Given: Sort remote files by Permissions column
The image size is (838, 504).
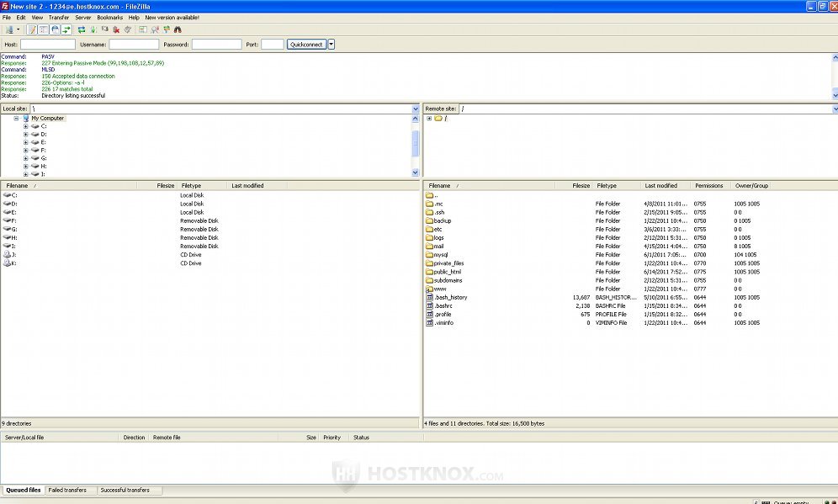Looking at the screenshot, I should [x=711, y=185].
